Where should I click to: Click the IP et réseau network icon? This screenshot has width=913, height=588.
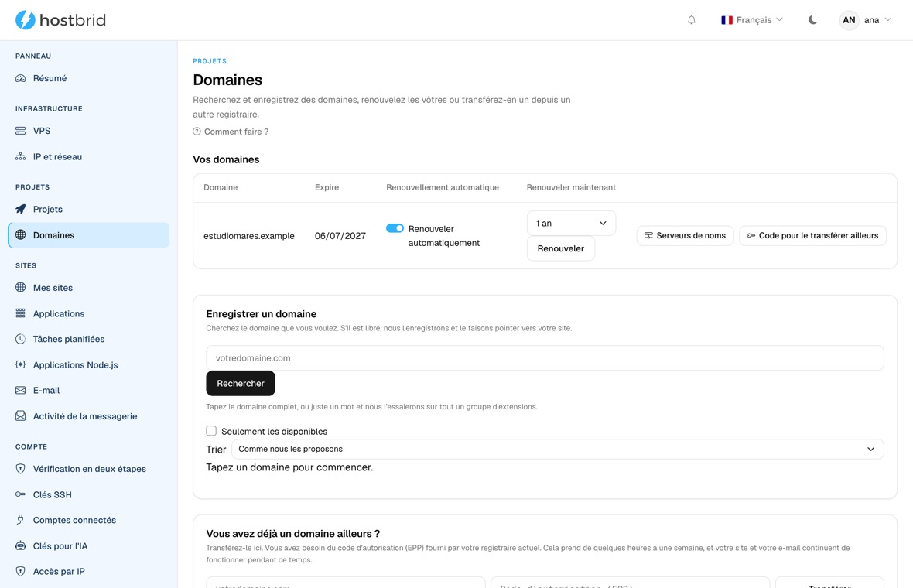20,156
